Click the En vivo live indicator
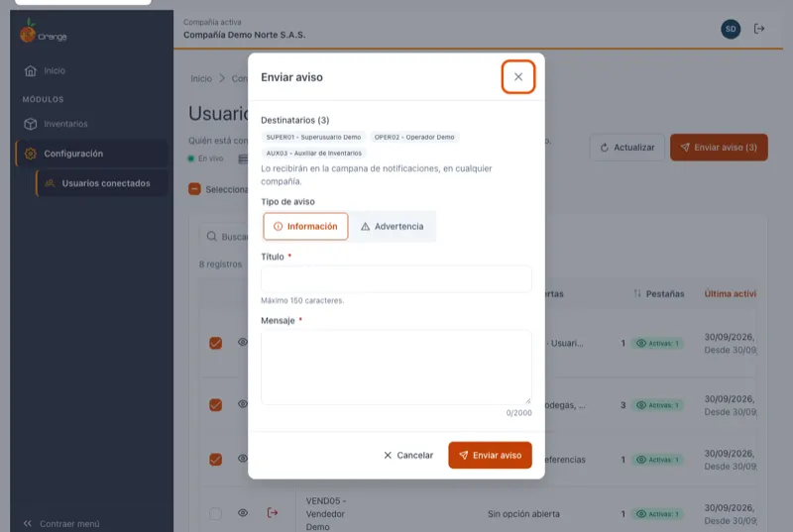The image size is (793, 532). tap(206, 159)
